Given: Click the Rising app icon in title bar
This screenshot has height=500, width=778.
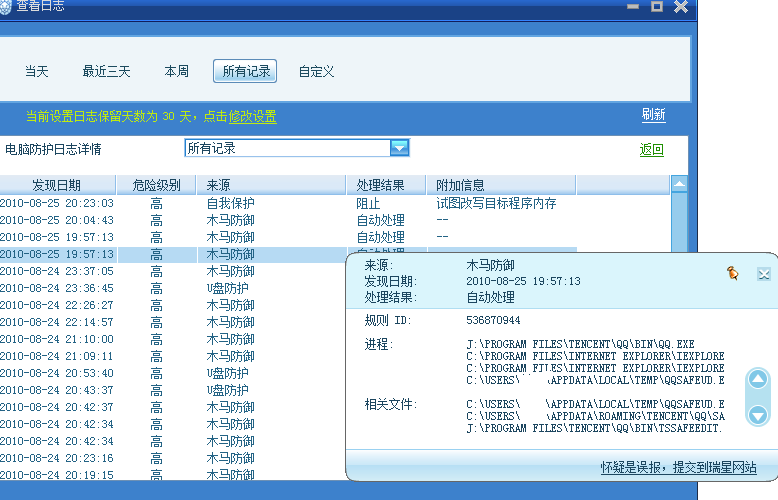Looking at the screenshot, I should click(x=4, y=6).
